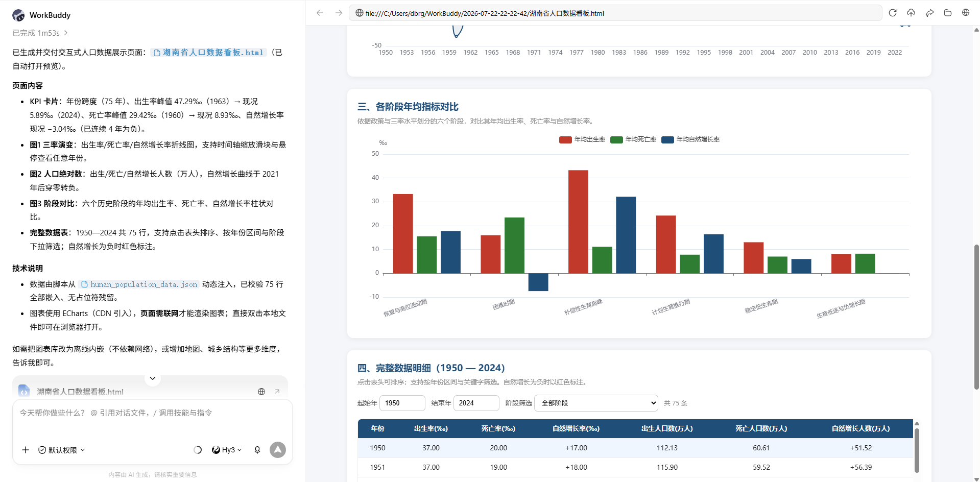Sort table by 自然增长率(‰) column header
980x482 pixels.
[576, 428]
